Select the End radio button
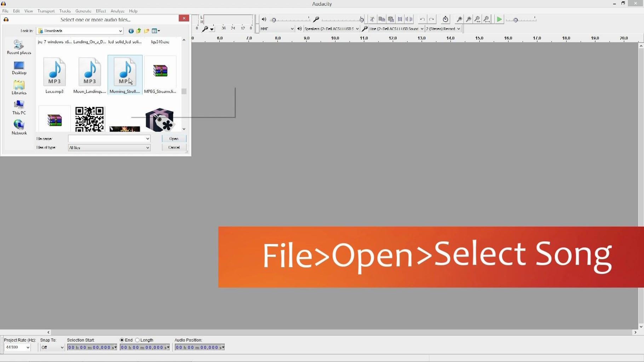 (122, 340)
